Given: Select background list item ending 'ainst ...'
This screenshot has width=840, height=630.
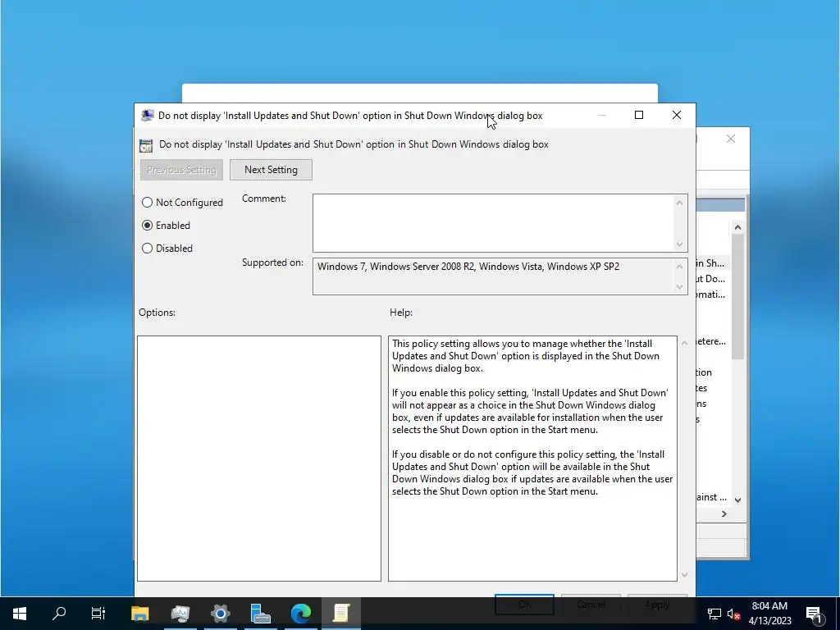Looking at the screenshot, I should click(711, 497).
